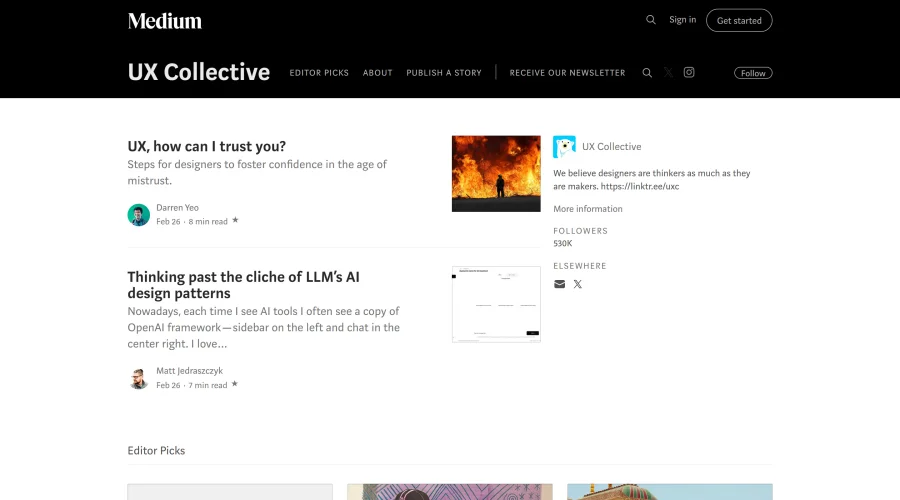Click the More information link
This screenshot has width=900, height=500.
pyautogui.click(x=588, y=209)
